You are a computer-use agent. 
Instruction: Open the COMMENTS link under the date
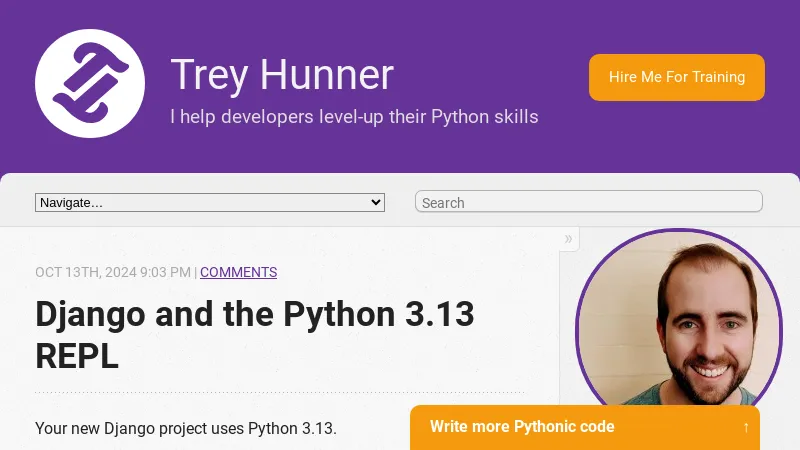click(x=238, y=272)
